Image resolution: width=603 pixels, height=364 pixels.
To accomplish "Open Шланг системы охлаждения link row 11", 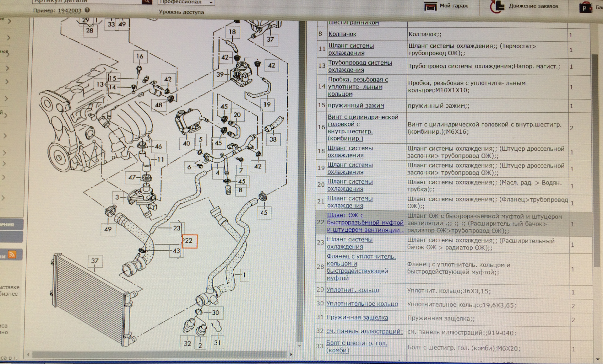I will pos(351,49).
